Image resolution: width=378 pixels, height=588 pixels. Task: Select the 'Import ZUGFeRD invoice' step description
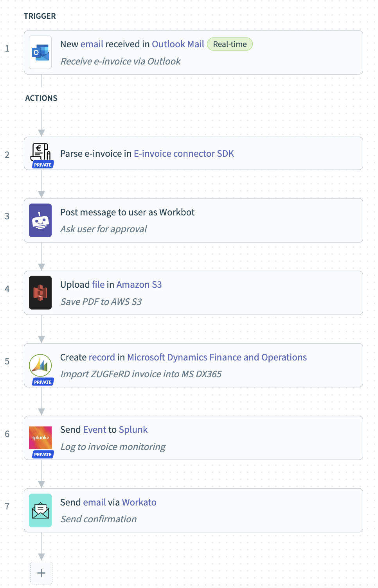pos(141,374)
